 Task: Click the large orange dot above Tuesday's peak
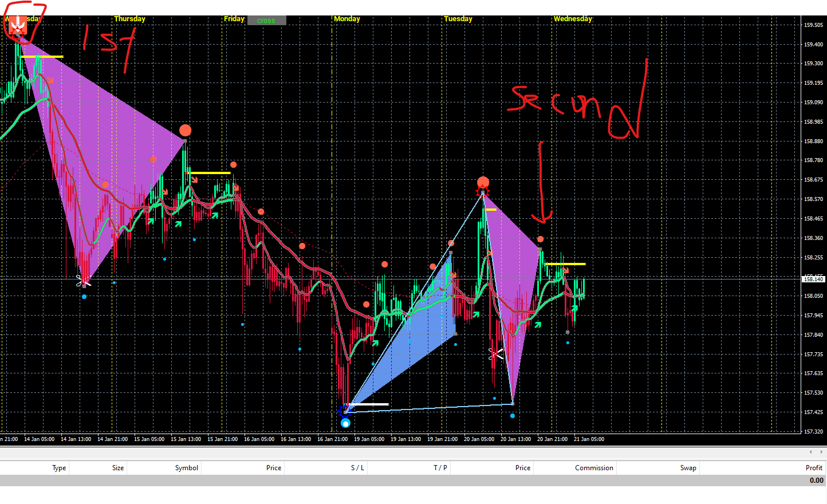[483, 182]
